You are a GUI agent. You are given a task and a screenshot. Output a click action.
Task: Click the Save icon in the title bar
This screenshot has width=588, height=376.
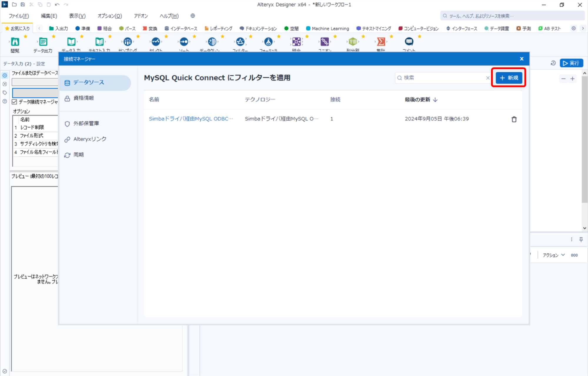23,4
